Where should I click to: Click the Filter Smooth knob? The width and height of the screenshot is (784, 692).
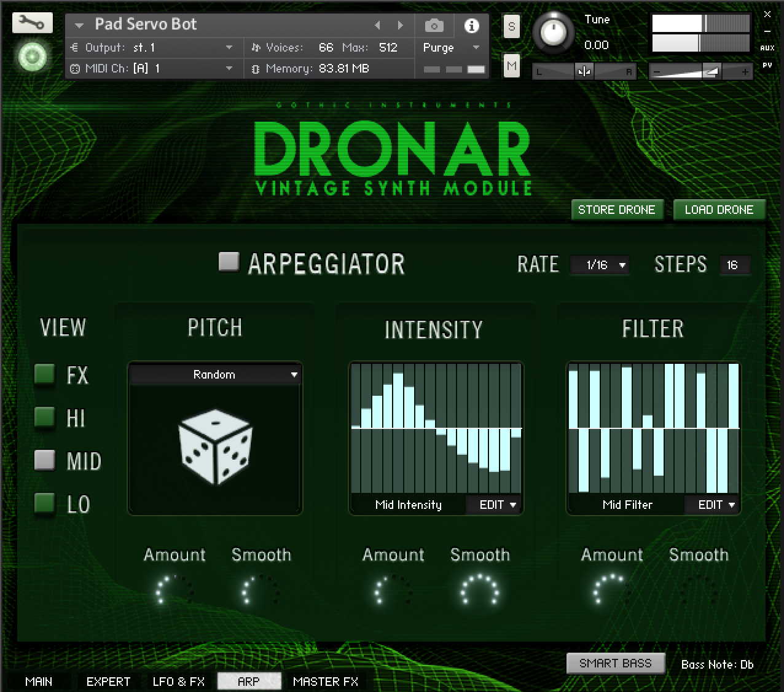[x=698, y=591]
